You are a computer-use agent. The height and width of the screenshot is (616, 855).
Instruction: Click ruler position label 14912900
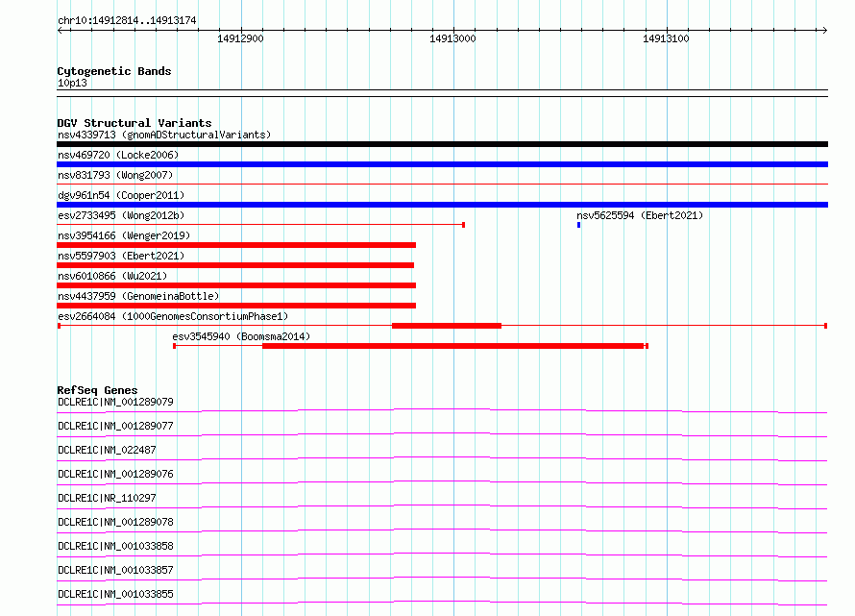pyautogui.click(x=240, y=38)
